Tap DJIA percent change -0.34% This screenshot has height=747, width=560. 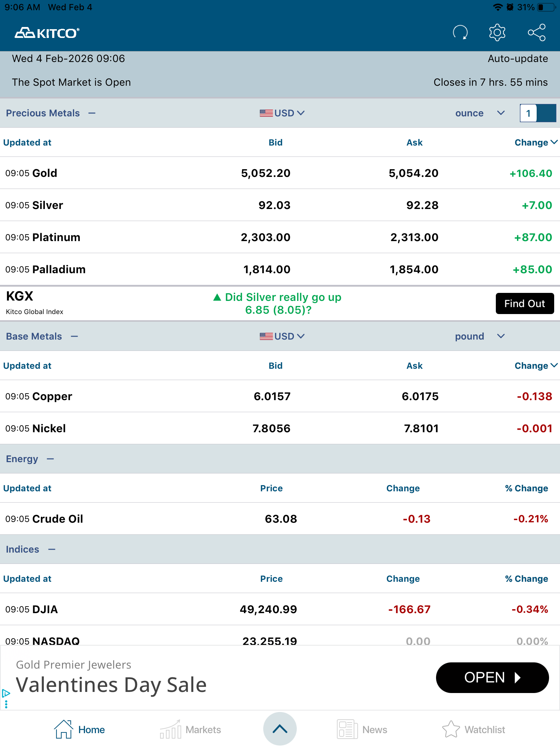pyautogui.click(x=530, y=609)
